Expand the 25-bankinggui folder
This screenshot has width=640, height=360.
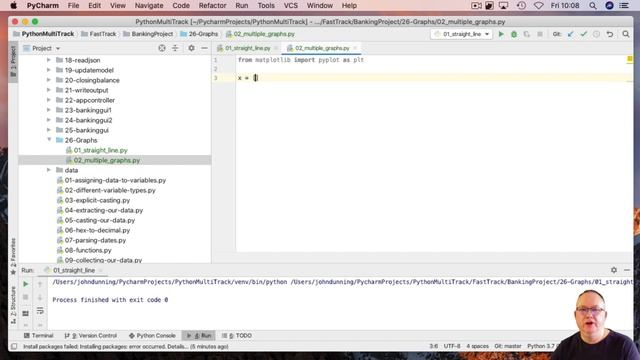(x=49, y=130)
